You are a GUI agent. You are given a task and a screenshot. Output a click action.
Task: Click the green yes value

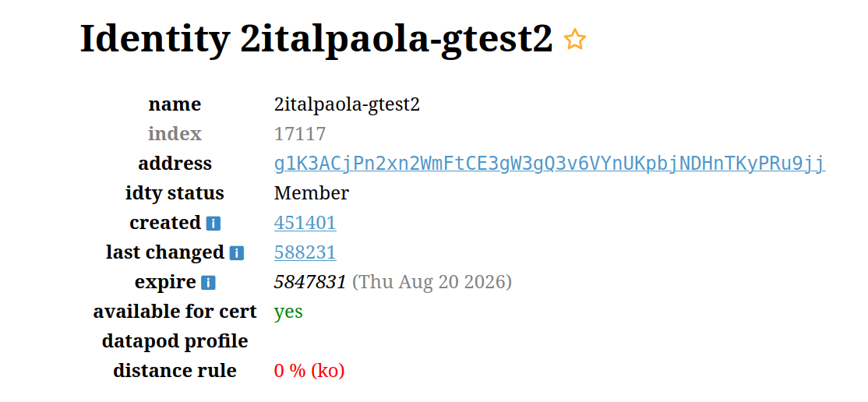click(x=288, y=312)
